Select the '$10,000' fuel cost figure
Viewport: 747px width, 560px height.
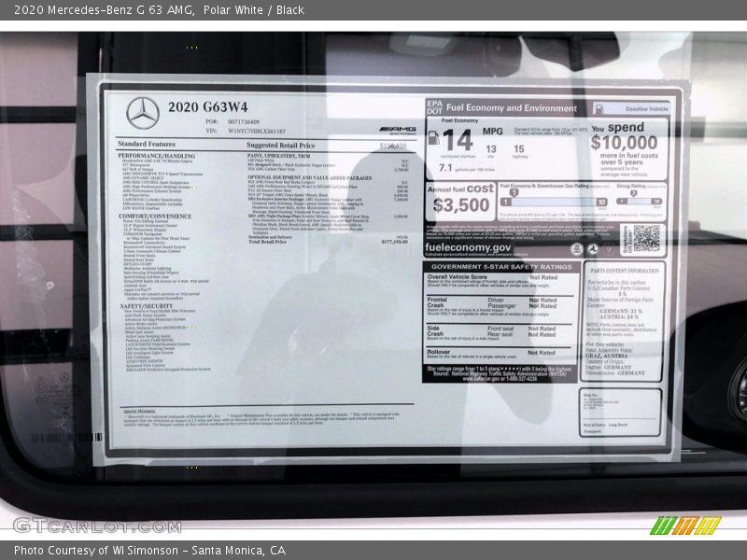pos(624,143)
